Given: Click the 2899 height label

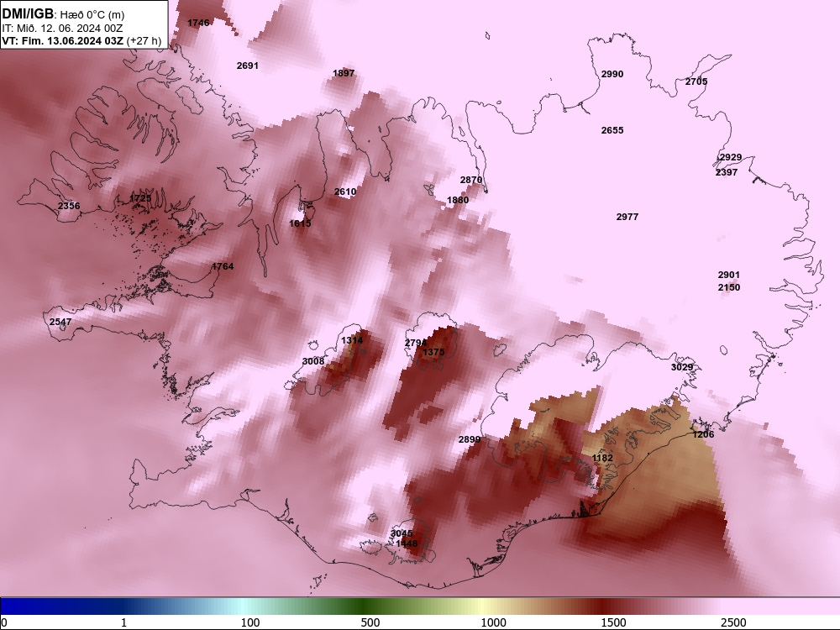Looking at the screenshot, I should point(470,440).
